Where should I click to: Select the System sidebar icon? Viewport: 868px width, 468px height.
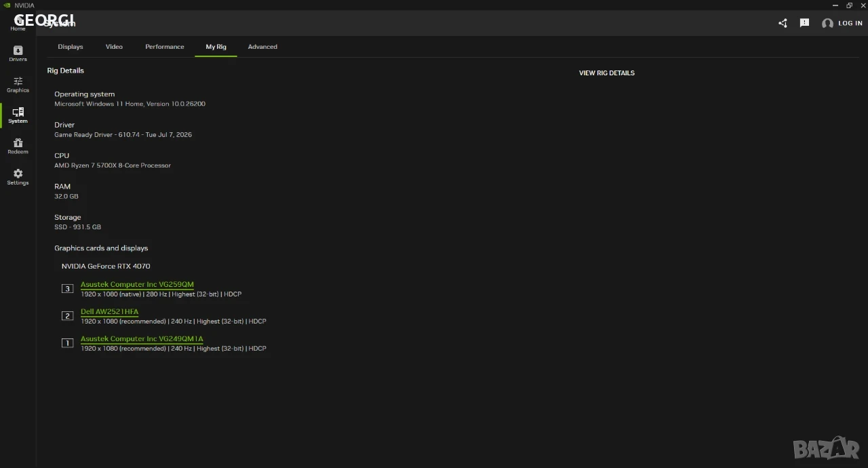point(18,115)
